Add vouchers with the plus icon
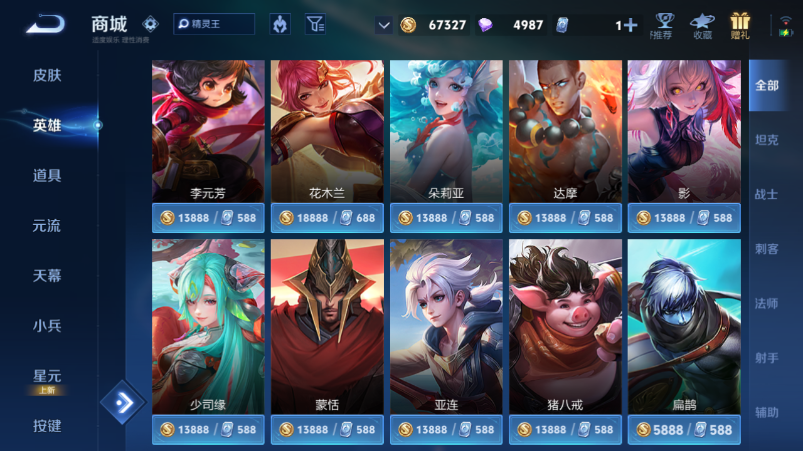This screenshot has height=451, width=803. point(631,25)
